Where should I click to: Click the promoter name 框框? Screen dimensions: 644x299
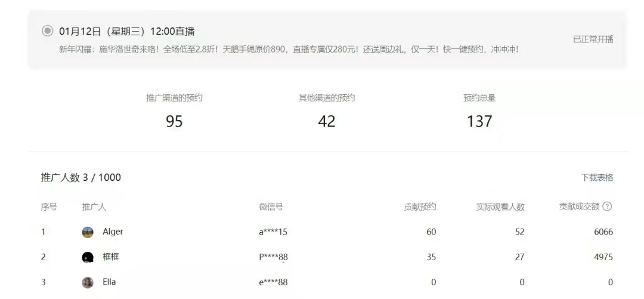tap(111, 257)
